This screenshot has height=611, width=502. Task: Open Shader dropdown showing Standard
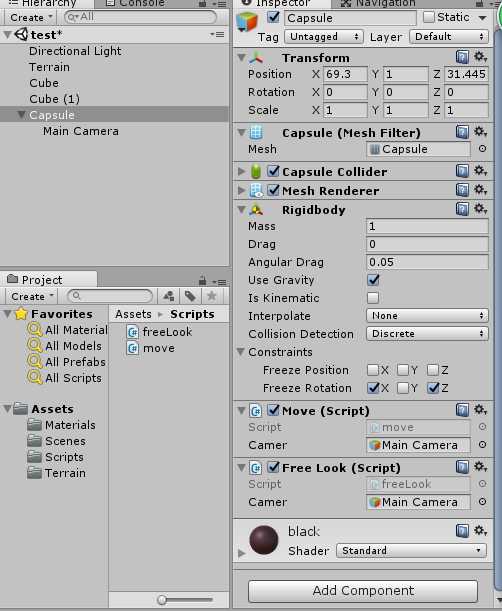point(411,551)
